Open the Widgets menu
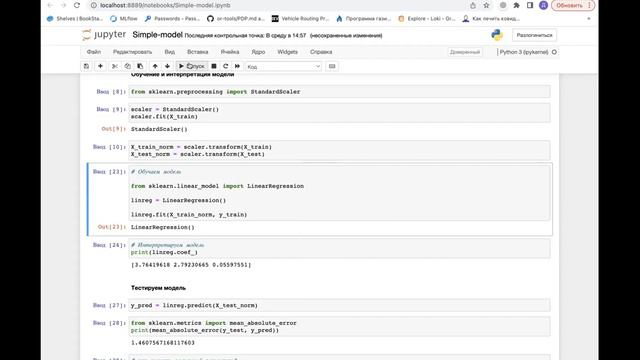This screenshot has height=360, width=640. (x=287, y=52)
